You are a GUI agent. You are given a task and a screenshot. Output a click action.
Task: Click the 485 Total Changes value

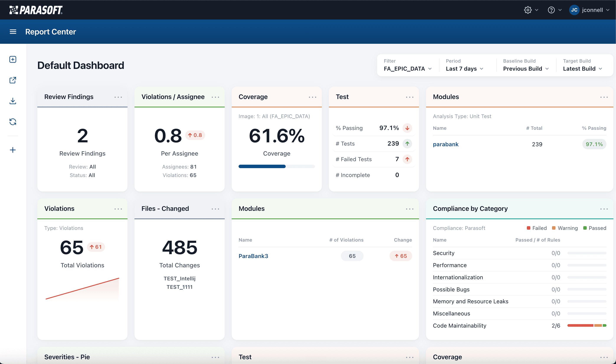tap(179, 247)
